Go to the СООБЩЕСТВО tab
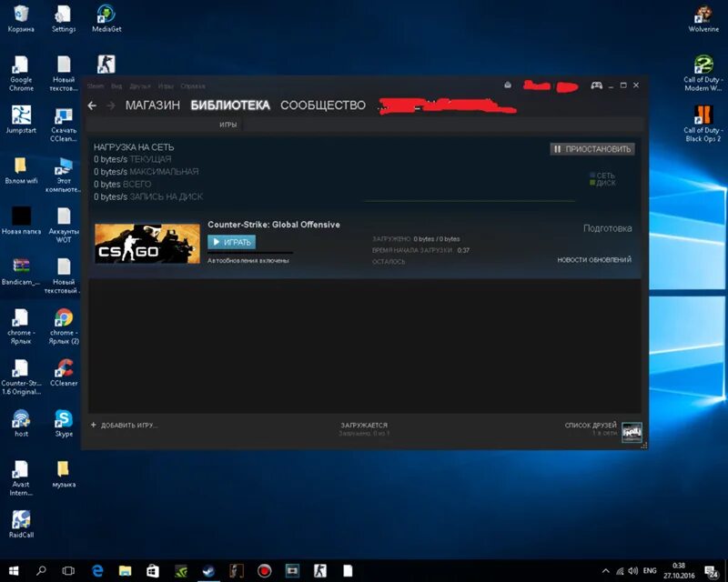This screenshot has height=582, width=728. pyautogui.click(x=323, y=105)
